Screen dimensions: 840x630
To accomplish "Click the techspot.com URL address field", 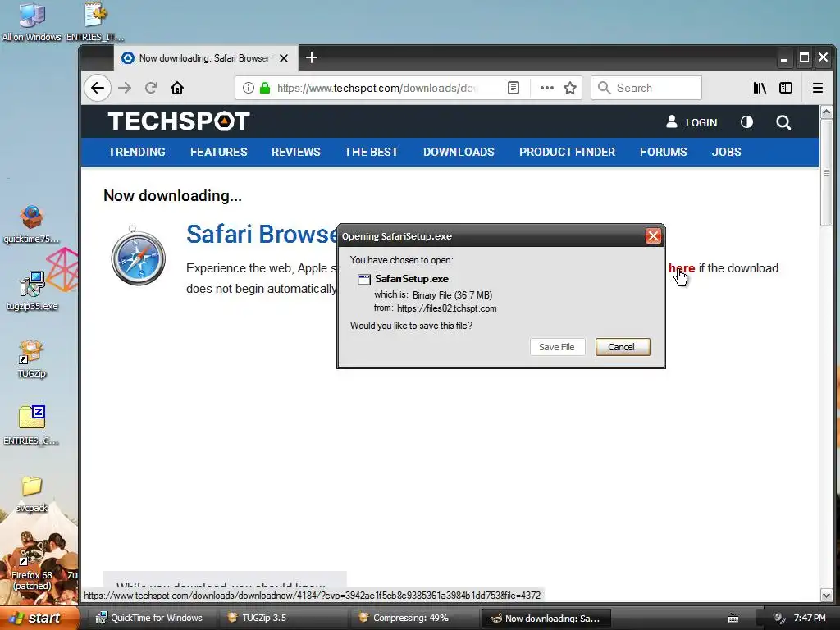I will coord(377,88).
